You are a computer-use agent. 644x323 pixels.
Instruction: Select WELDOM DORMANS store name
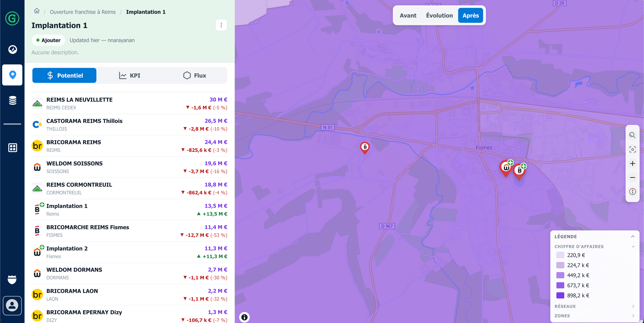[x=74, y=270]
